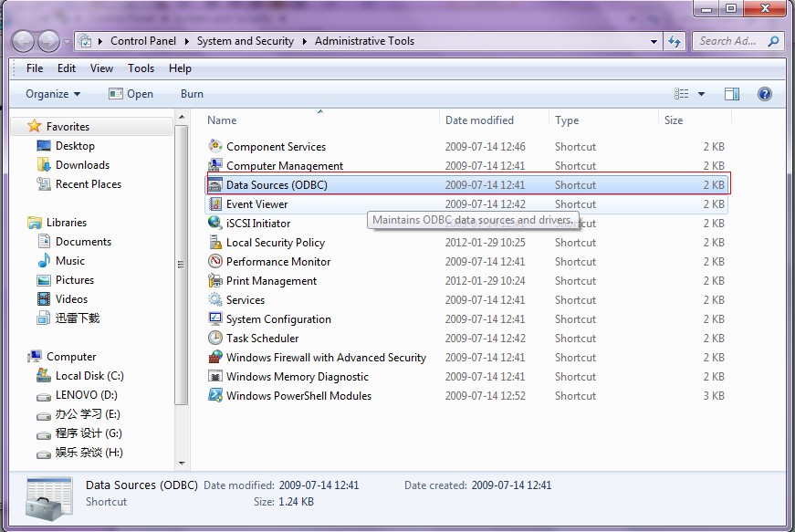Click Control Panel in the address breadcrumb
795x532 pixels.
143,41
